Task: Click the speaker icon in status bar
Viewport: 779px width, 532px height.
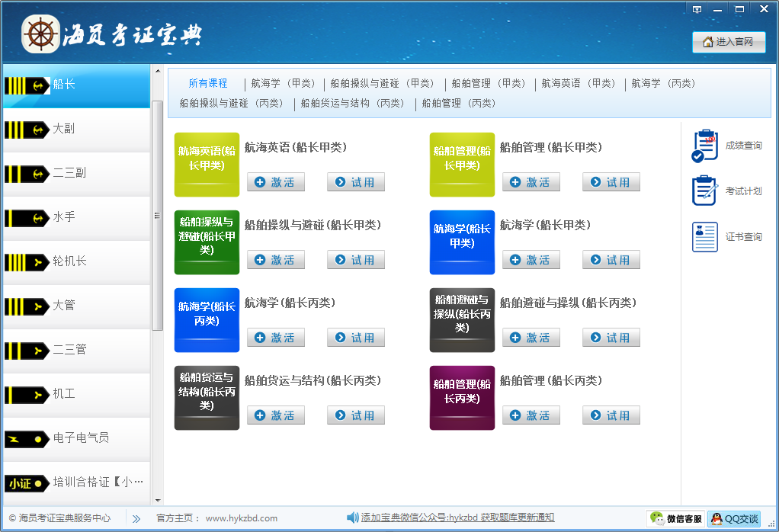Action: (x=352, y=518)
